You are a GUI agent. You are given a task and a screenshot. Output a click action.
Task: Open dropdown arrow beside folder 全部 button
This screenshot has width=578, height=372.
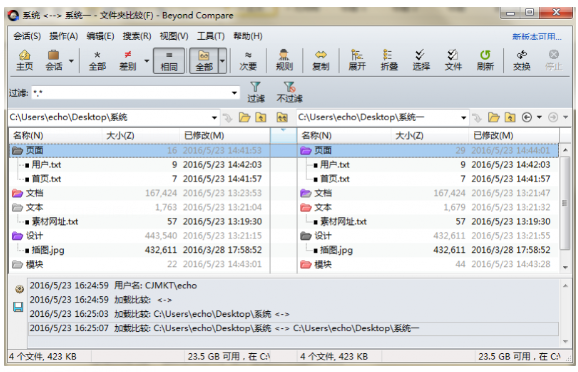click(223, 61)
